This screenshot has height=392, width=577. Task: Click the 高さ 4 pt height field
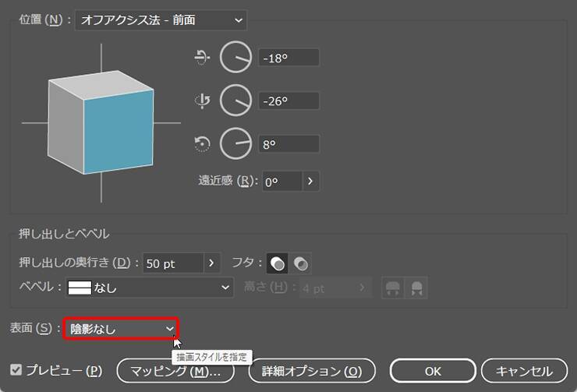(x=327, y=288)
